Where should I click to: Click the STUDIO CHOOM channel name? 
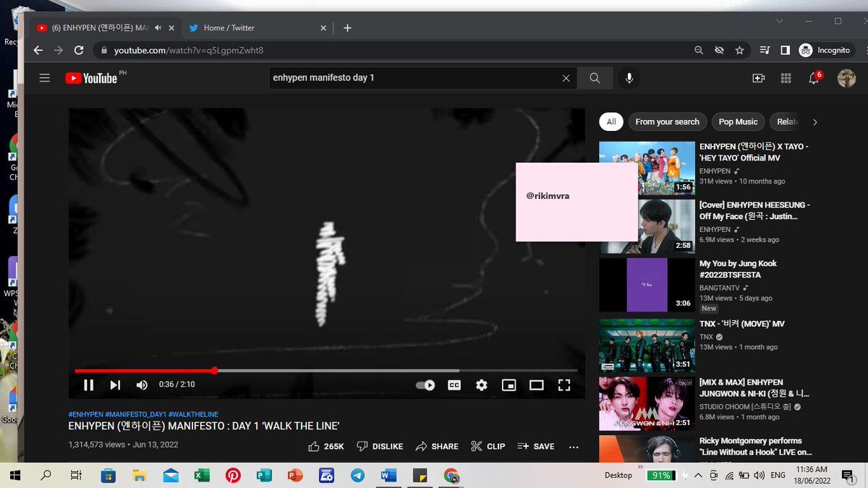(746, 407)
